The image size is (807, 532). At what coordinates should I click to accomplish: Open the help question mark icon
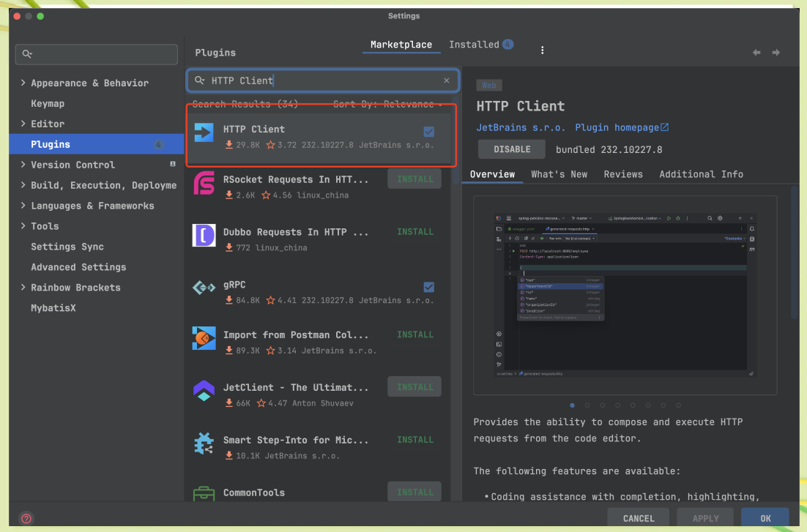pyautogui.click(x=26, y=519)
